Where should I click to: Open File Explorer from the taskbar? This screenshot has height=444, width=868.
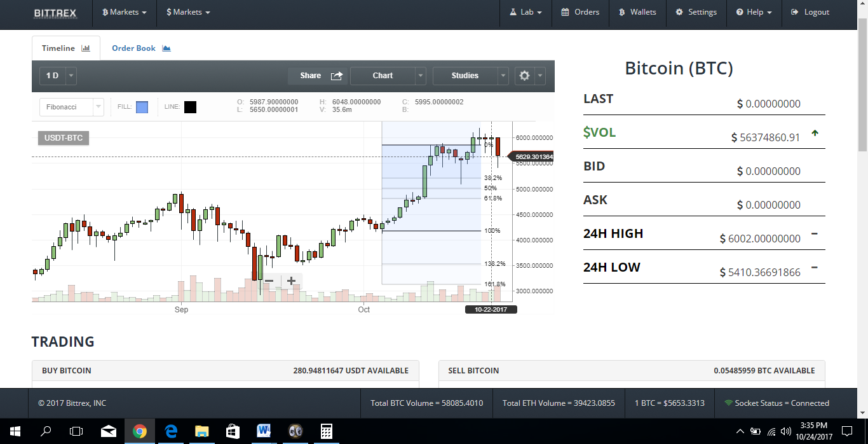coord(201,431)
